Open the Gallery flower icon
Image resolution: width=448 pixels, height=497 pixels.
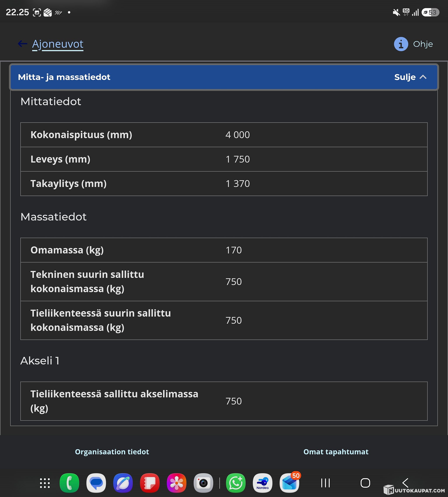(x=177, y=483)
